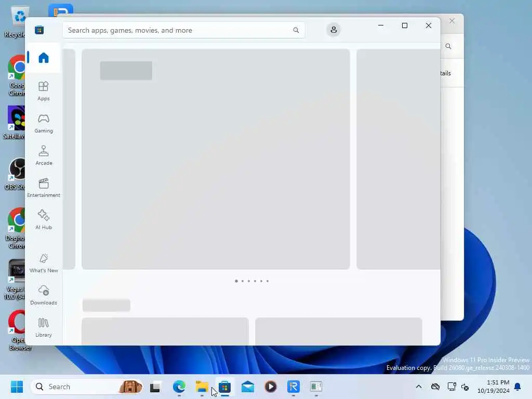
Task: Open the main featured banner placeholder
Action: coord(216,159)
